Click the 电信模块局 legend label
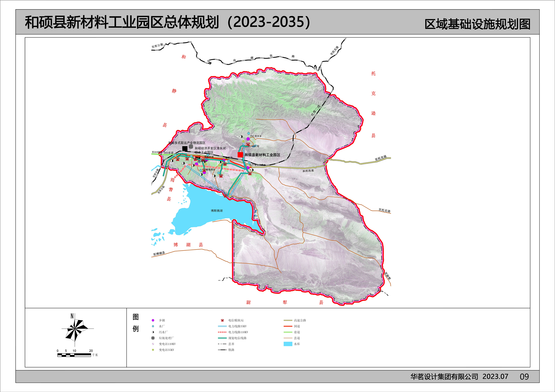The width and height of the screenshot is (555, 392). coord(236,320)
